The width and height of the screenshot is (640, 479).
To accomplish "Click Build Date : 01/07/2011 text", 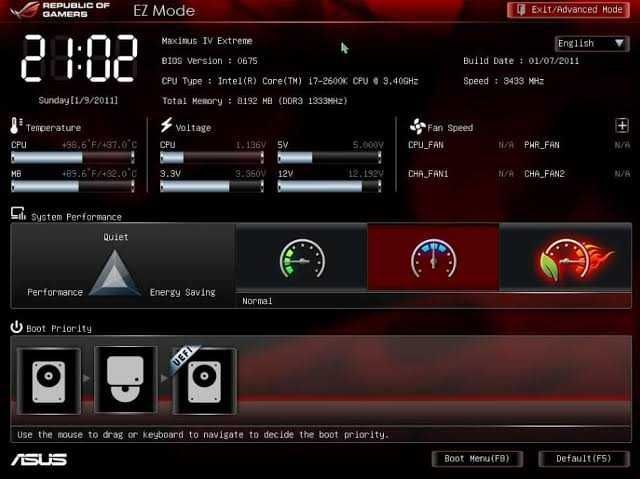I will [x=521, y=61].
